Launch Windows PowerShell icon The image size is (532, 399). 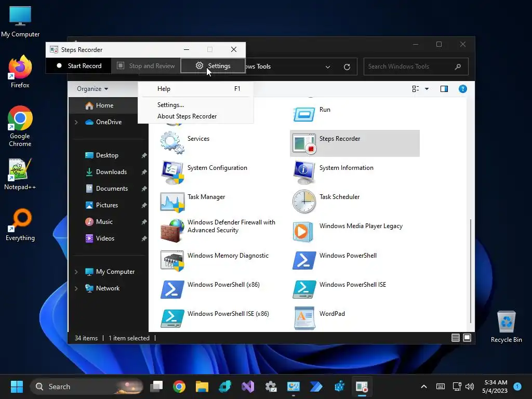(x=304, y=261)
